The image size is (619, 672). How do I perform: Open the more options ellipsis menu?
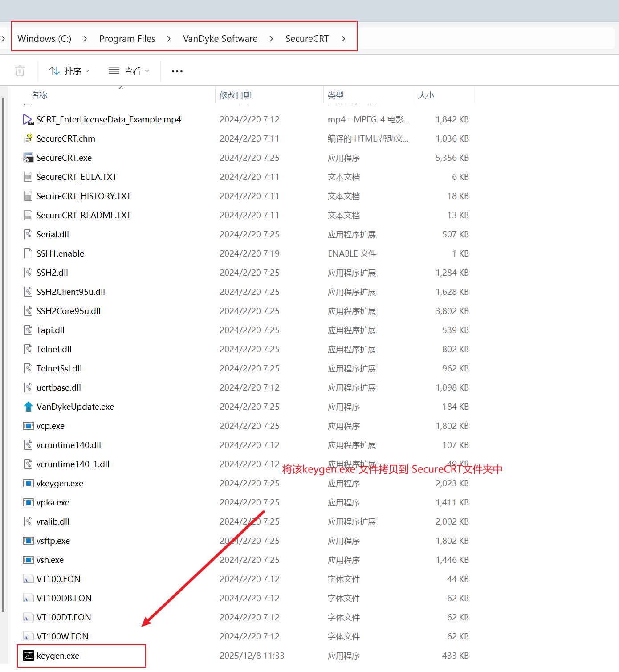click(177, 71)
